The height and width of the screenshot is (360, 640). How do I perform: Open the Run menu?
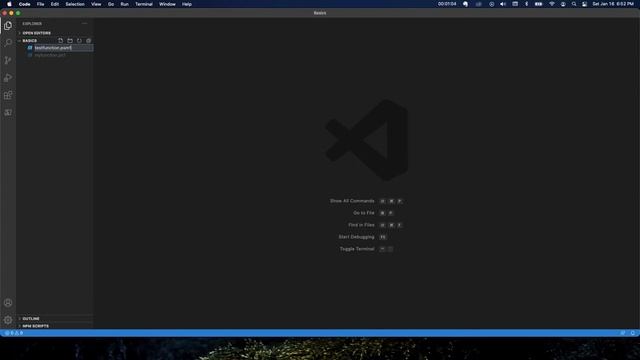point(124,4)
